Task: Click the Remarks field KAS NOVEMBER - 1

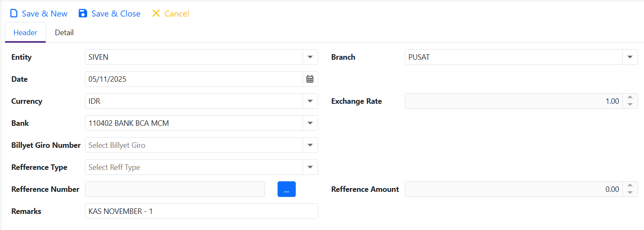Action: [201, 211]
